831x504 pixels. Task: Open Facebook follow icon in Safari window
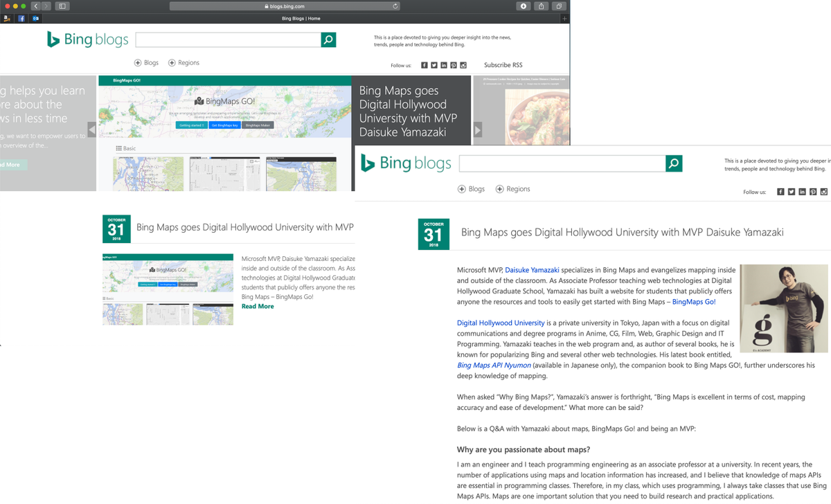click(x=425, y=65)
